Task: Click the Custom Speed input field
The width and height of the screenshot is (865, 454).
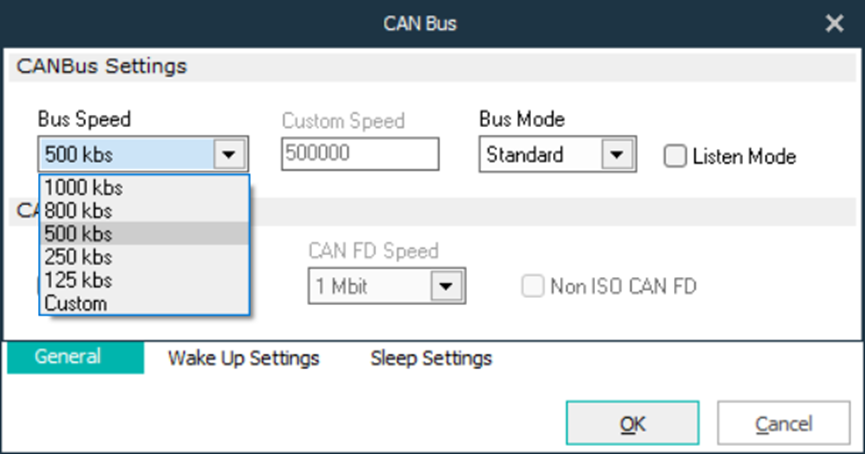Action: coord(360,155)
